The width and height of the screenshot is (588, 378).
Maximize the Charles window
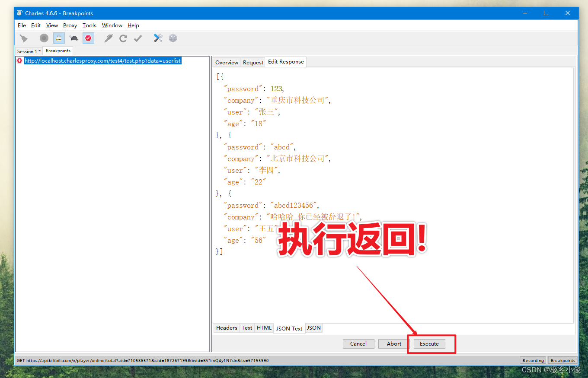(x=546, y=13)
